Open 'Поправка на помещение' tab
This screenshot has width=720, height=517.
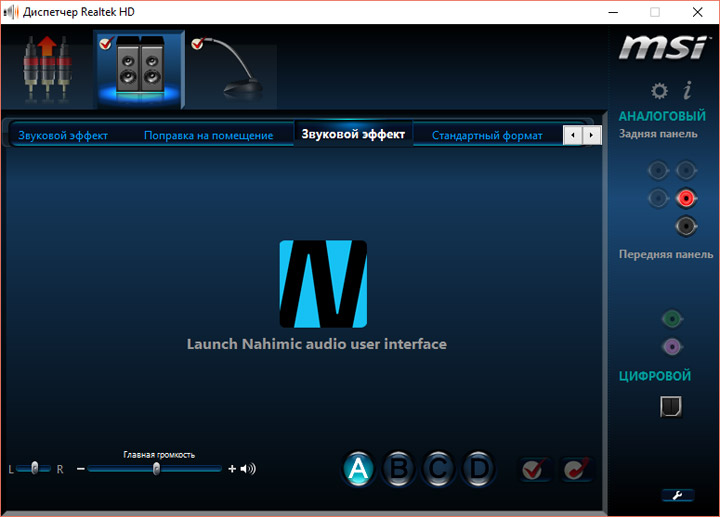coord(208,135)
